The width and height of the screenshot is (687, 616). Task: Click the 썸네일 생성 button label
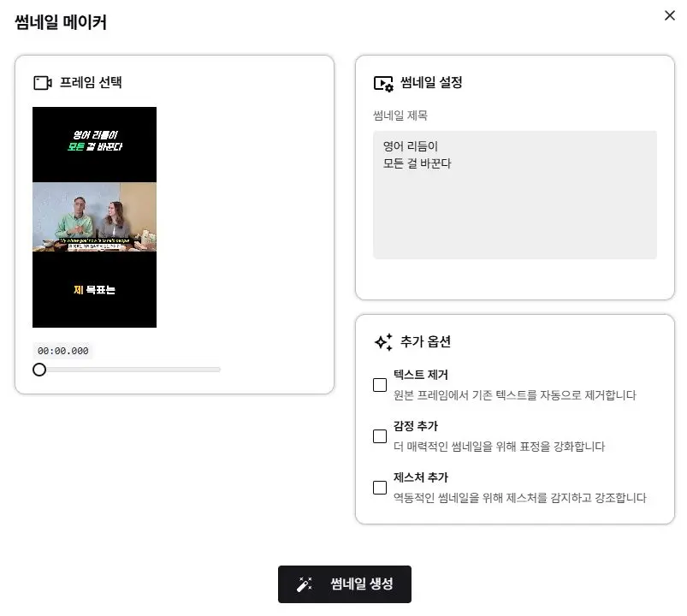[x=361, y=583]
